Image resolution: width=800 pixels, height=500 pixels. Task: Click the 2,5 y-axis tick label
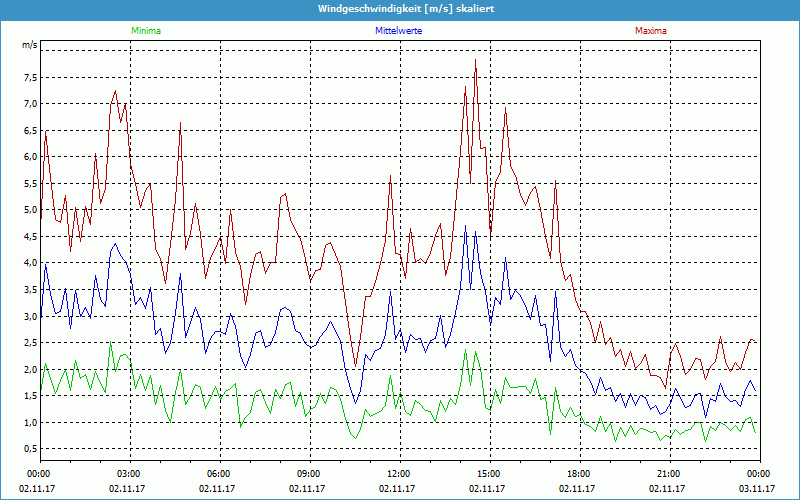[x=29, y=343]
